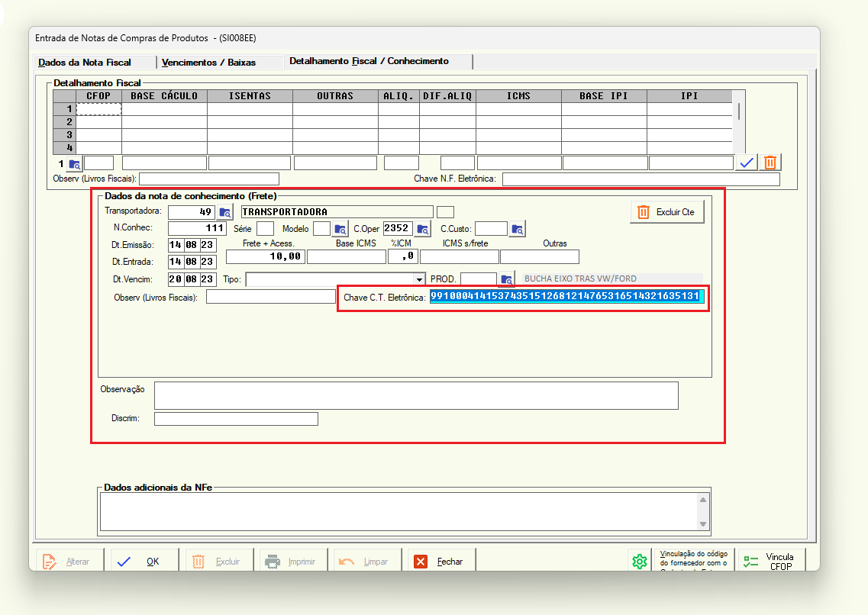Focus the Chave N.F. Eletrônica field
Screen dimensions: 868x615
pyautogui.click(x=641, y=179)
